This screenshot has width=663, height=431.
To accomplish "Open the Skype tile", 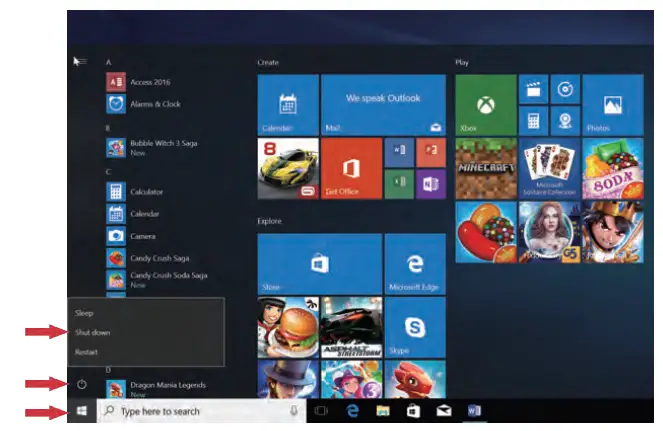I will pyautogui.click(x=415, y=327).
